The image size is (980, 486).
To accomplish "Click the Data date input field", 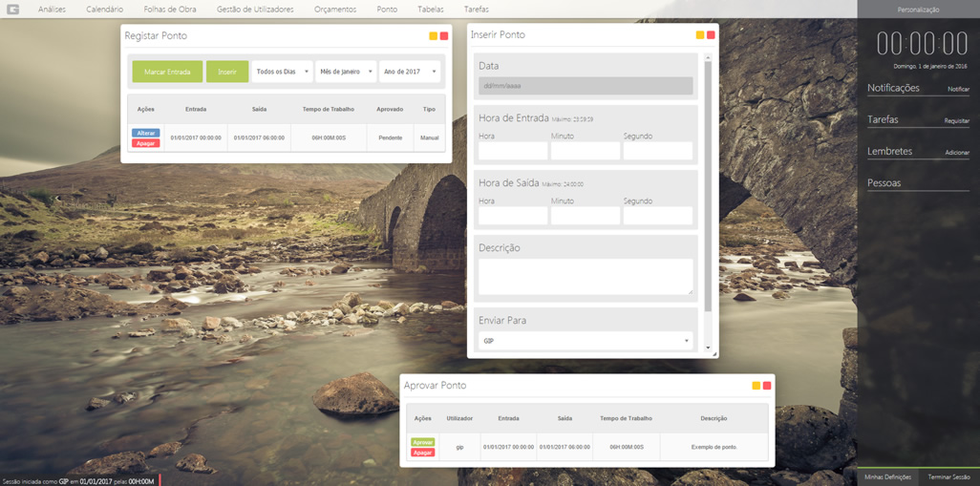I will tap(586, 86).
